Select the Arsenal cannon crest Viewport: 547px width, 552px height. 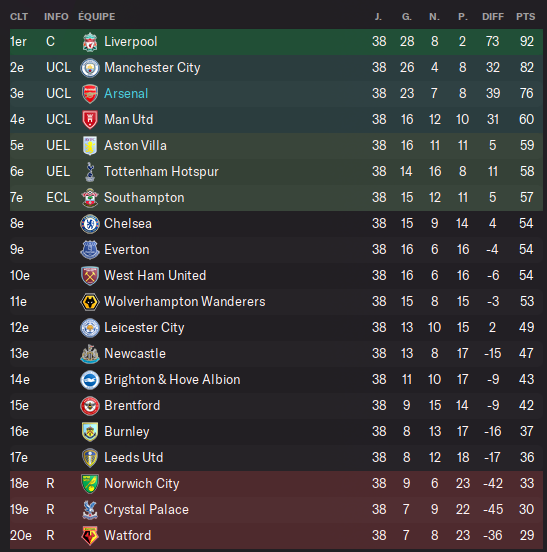[x=90, y=94]
